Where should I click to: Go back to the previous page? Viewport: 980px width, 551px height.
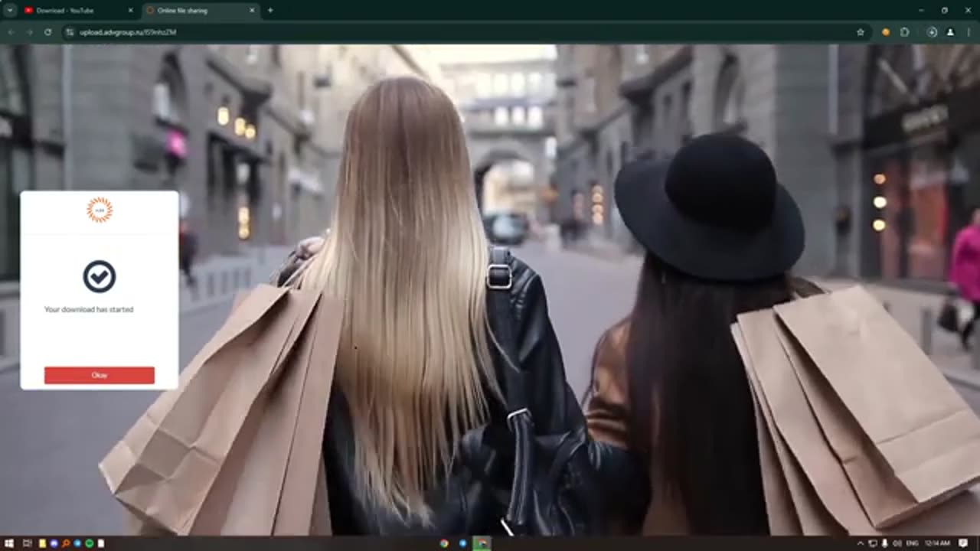tap(11, 32)
